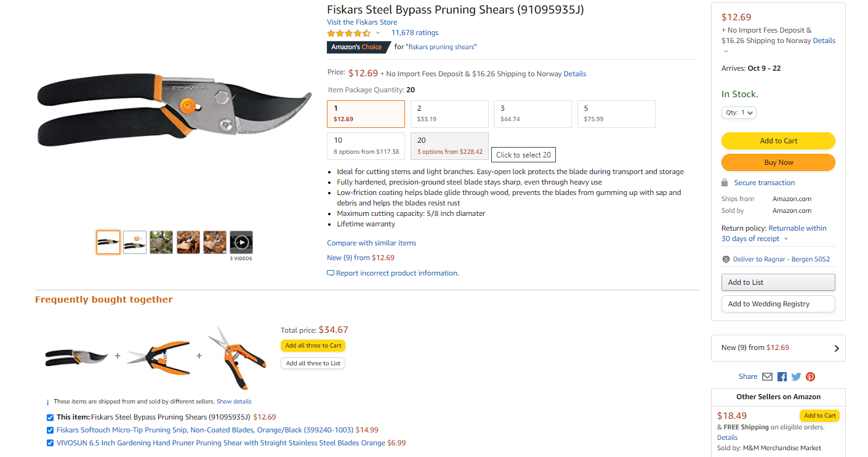Share product on Facebook icon
This screenshot has width=868, height=457.
782,376
